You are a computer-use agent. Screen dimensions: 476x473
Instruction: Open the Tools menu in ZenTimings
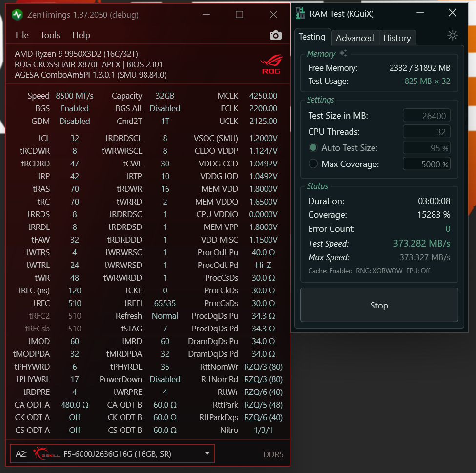[x=50, y=35]
